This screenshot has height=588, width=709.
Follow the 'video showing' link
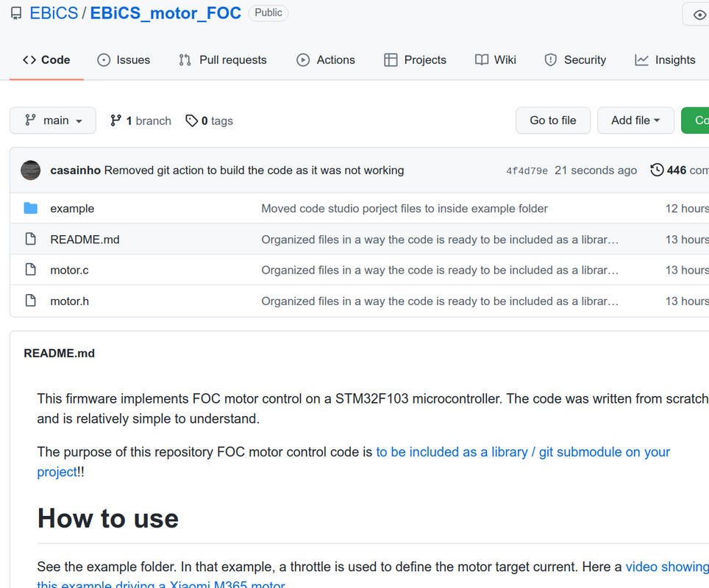[x=667, y=567]
